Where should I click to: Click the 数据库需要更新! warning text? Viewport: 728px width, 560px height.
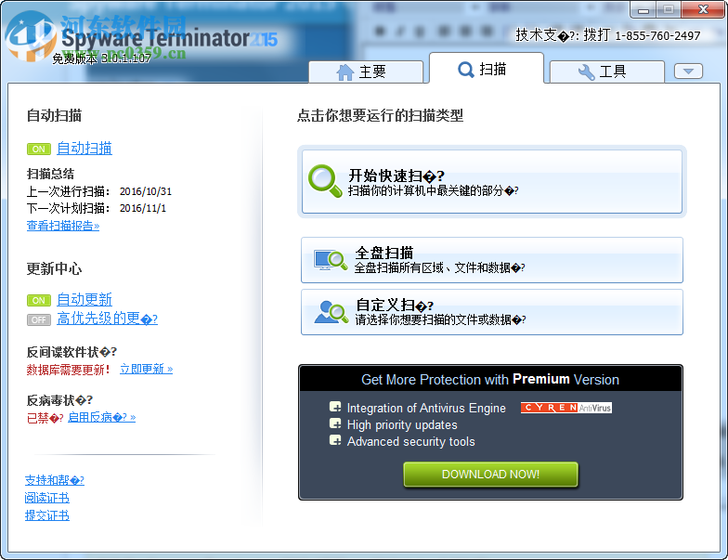(69, 370)
